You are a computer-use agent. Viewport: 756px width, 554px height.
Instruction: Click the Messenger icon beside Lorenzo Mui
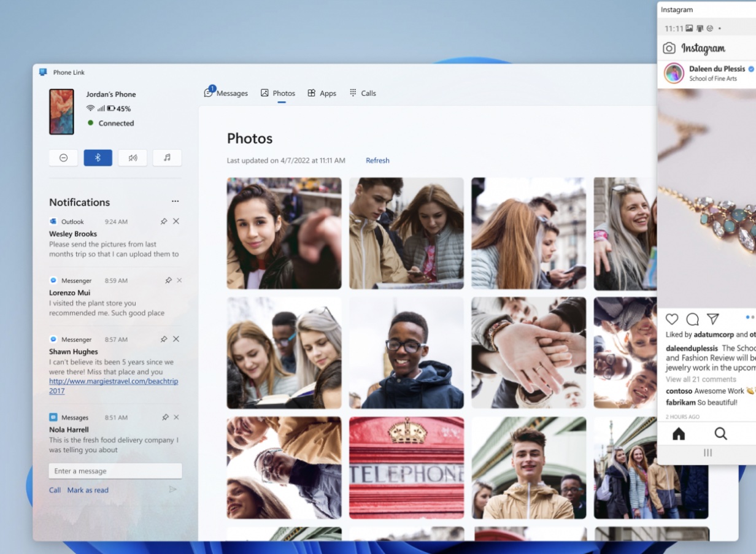53,280
